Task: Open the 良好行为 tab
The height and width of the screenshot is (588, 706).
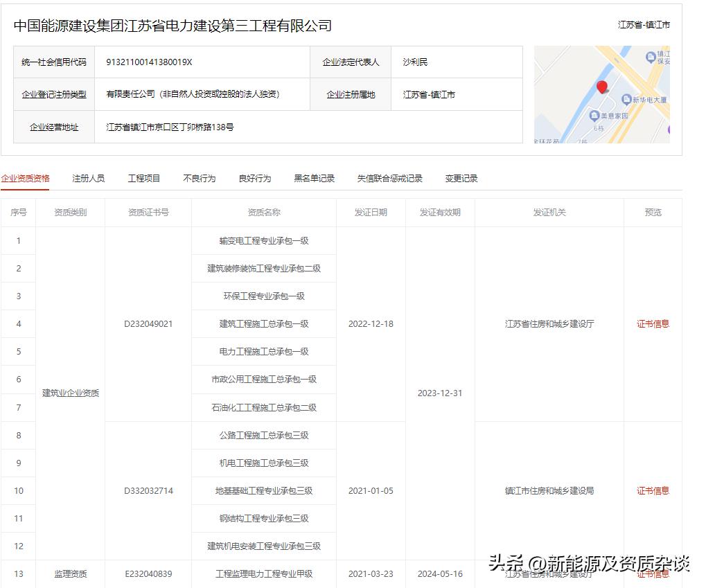Action: 254,178
